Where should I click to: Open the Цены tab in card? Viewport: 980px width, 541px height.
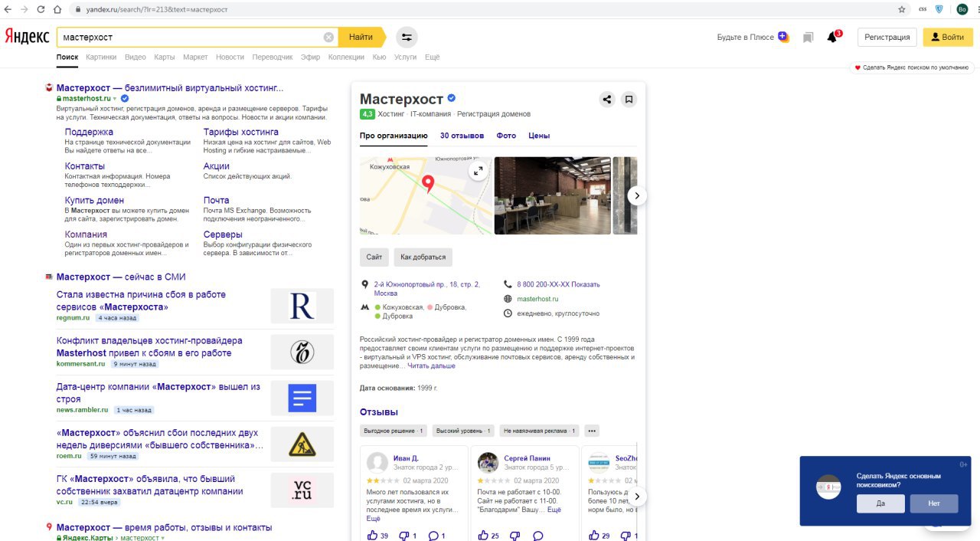pos(539,136)
